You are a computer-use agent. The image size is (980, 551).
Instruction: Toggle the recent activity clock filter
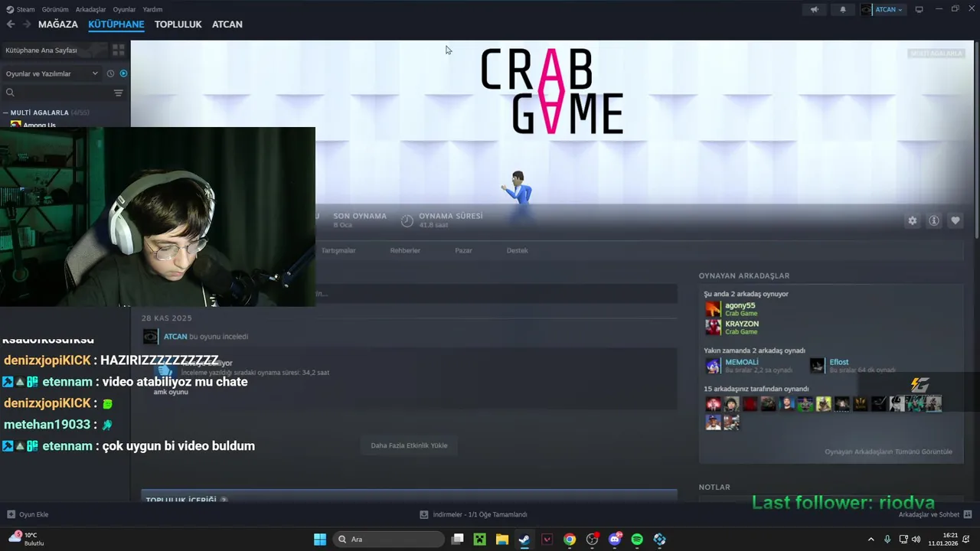[110, 73]
